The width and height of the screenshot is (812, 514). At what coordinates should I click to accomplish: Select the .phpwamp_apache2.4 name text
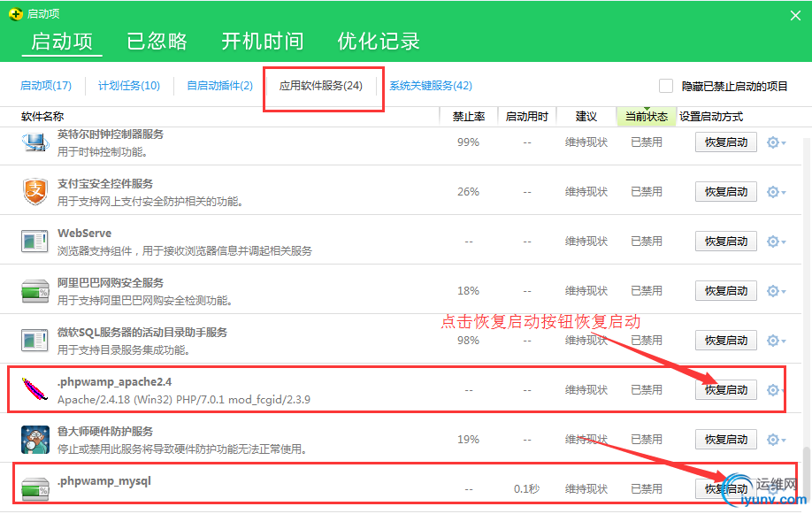(x=114, y=382)
